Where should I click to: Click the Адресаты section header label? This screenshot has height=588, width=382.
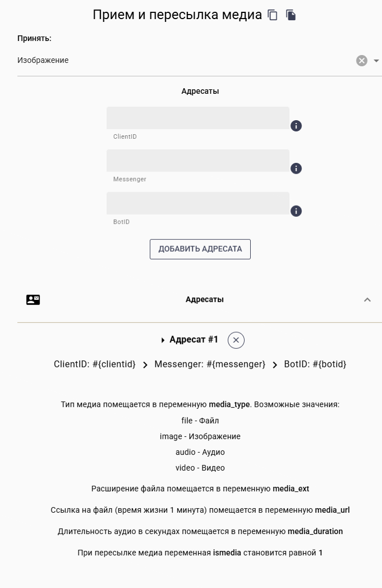point(204,300)
